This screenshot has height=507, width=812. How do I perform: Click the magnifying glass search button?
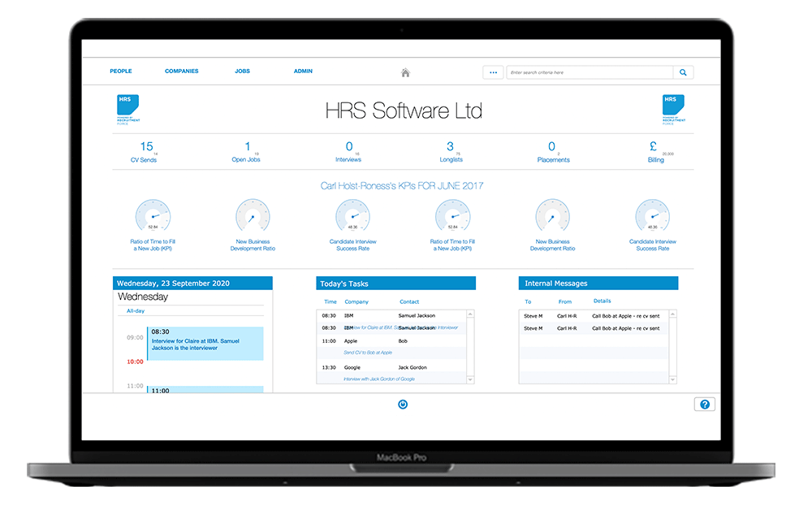coord(683,72)
